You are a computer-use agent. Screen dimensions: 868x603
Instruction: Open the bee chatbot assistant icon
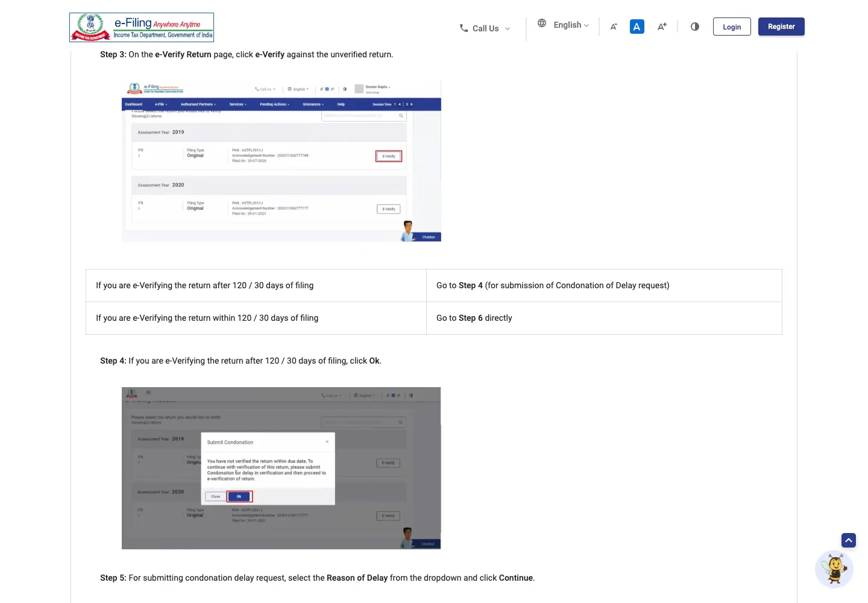pos(834,569)
